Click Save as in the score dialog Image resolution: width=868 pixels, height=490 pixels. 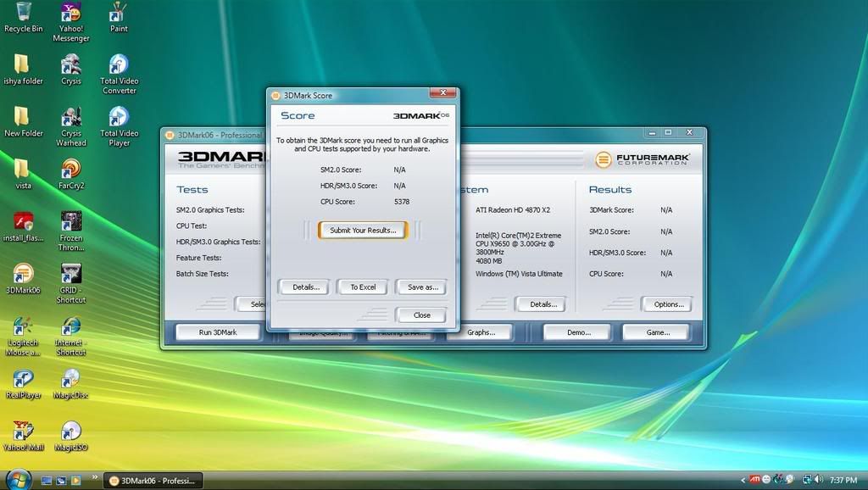pos(422,287)
